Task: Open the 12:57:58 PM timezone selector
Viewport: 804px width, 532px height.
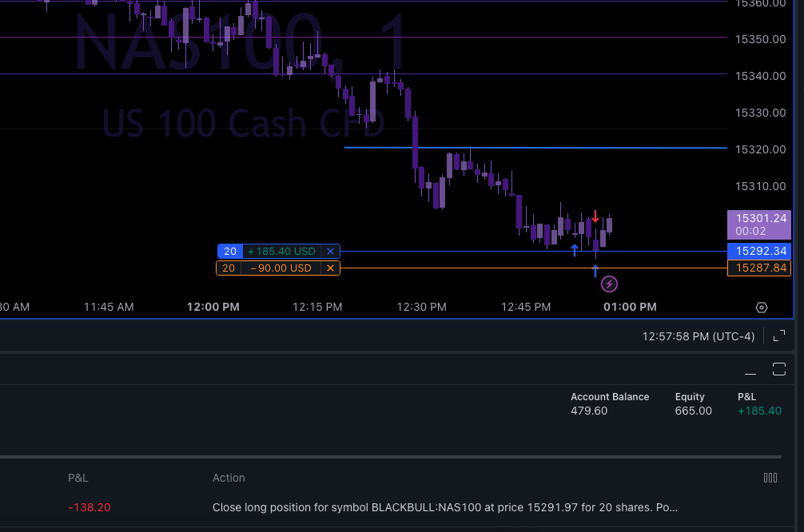Action: 698,336
